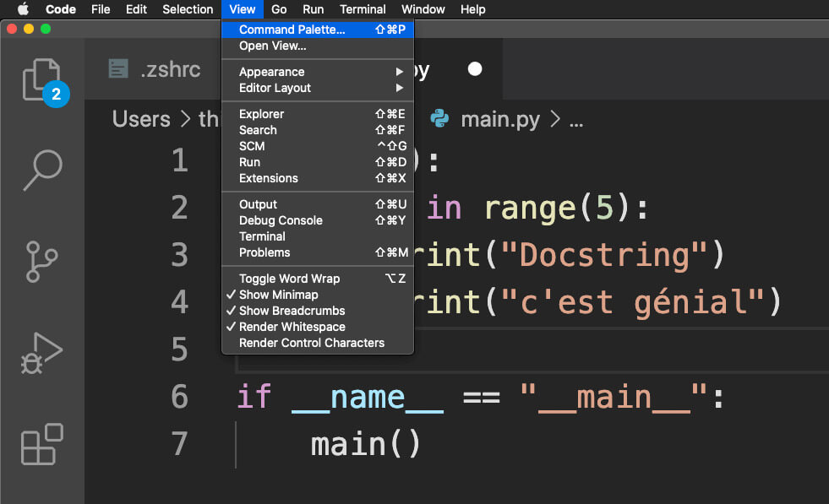Open Run and Debug sidebar icon

point(41,353)
